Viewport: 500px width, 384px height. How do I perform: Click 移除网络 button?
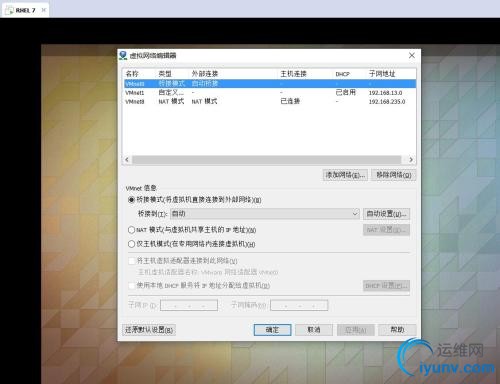coord(394,175)
